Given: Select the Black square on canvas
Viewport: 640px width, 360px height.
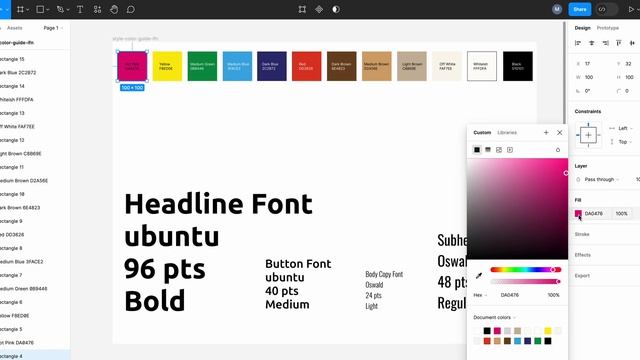Looking at the screenshot, I should pyautogui.click(x=518, y=66).
